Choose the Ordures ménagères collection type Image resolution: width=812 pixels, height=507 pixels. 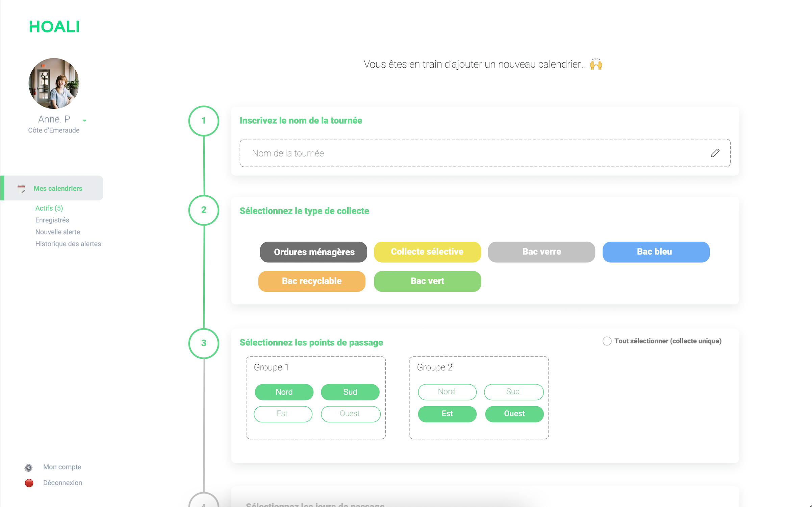click(313, 252)
